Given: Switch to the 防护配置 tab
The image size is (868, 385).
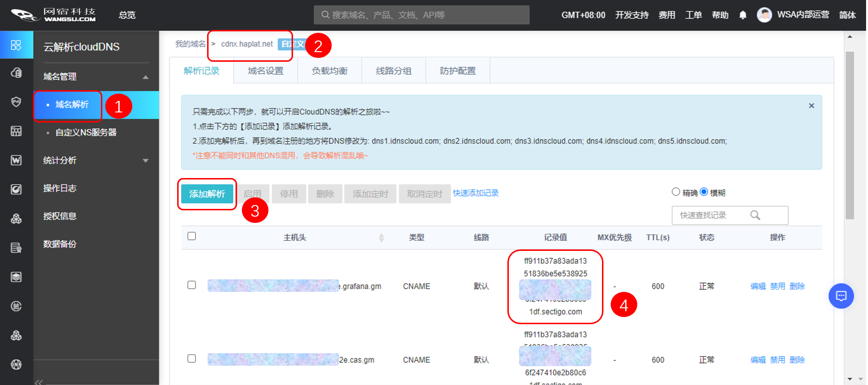Looking at the screenshot, I should (x=458, y=71).
